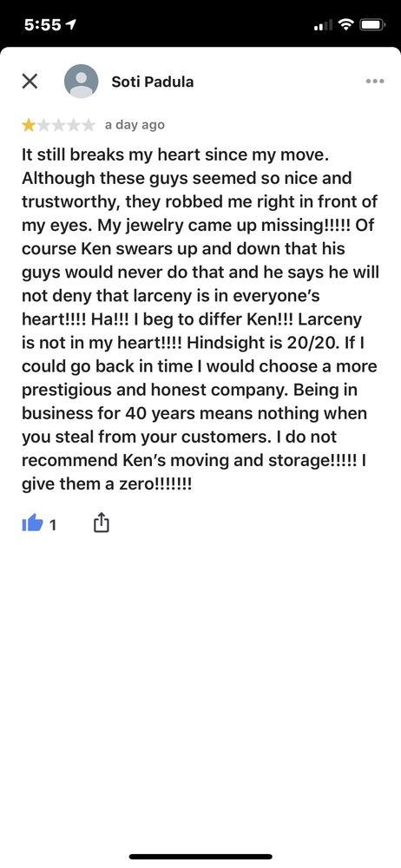Select the 'a day ago' timestamp

135,125
